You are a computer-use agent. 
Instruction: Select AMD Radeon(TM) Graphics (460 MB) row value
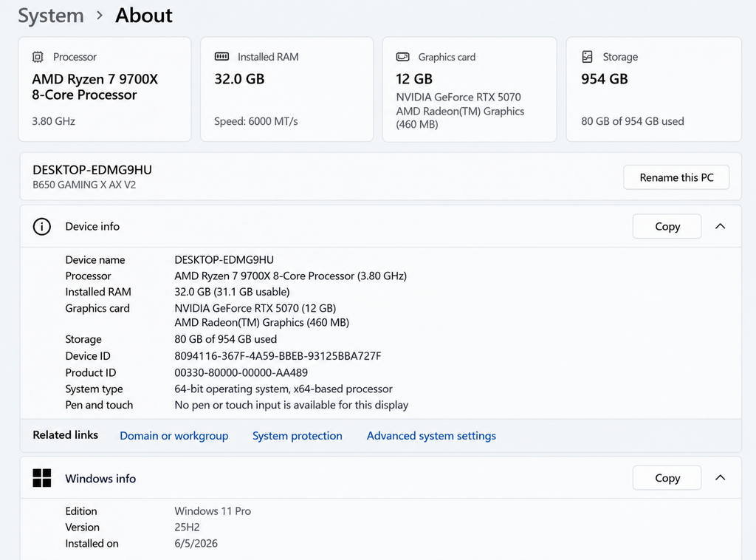pyautogui.click(x=262, y=322)
